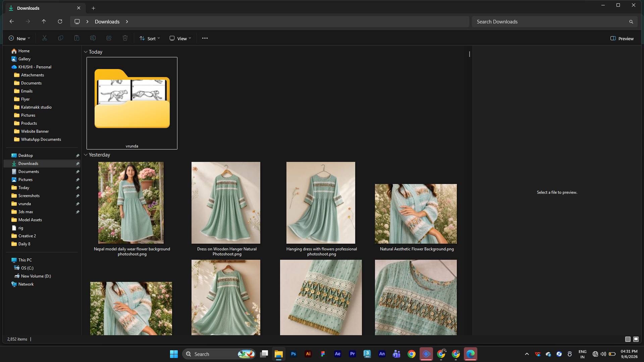Open the New item button

19,39
